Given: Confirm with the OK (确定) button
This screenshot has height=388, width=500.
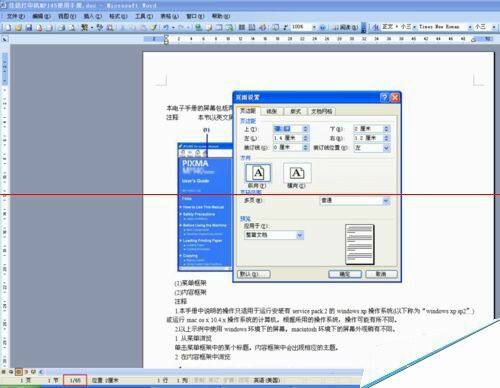Looking at the screenshot, I should point(345,274).
